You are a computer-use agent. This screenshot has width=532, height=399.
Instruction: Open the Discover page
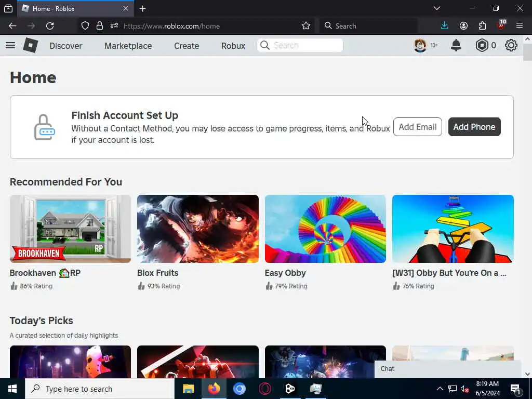coord(66,46)
